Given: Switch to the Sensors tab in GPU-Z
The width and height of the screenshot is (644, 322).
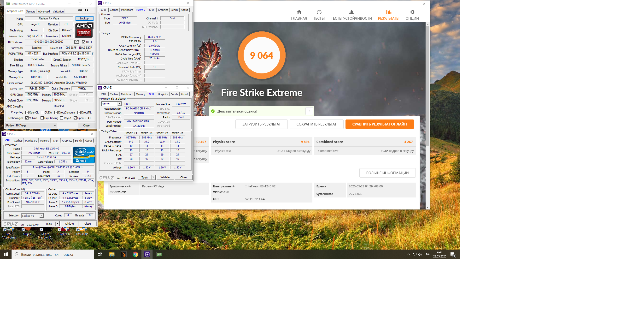Looking at the screenshot, I should (30, 11).
